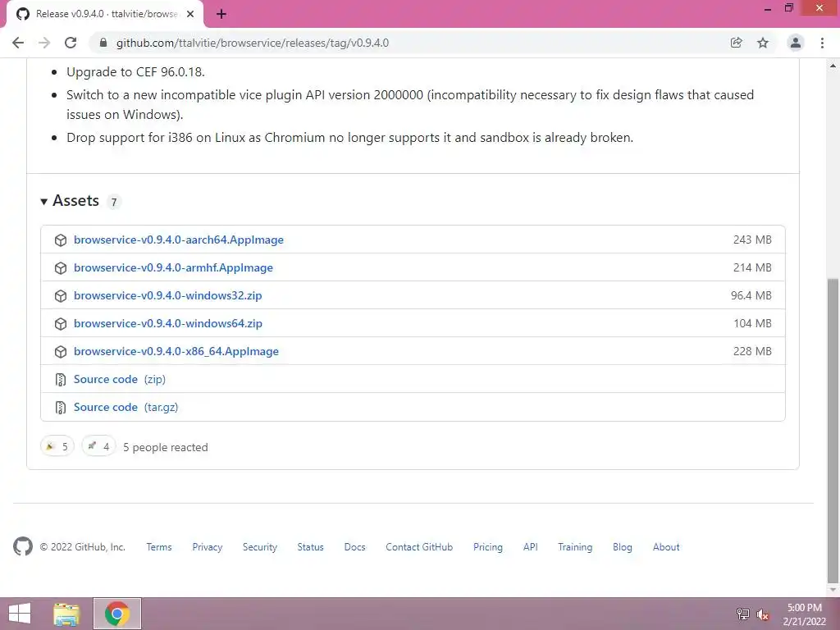Open the Contact GitHub footer link
This screenshot has height=630, width=840.
[x=419, y=547]
